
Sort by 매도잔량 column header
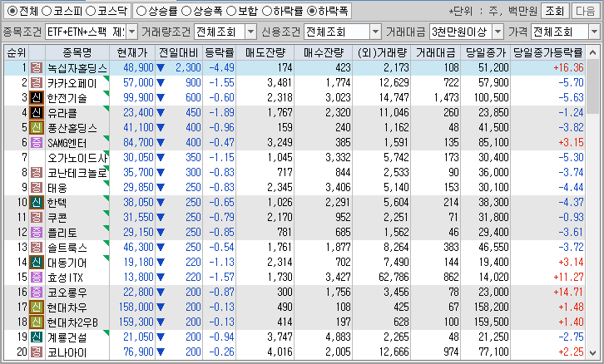point(265,52)
